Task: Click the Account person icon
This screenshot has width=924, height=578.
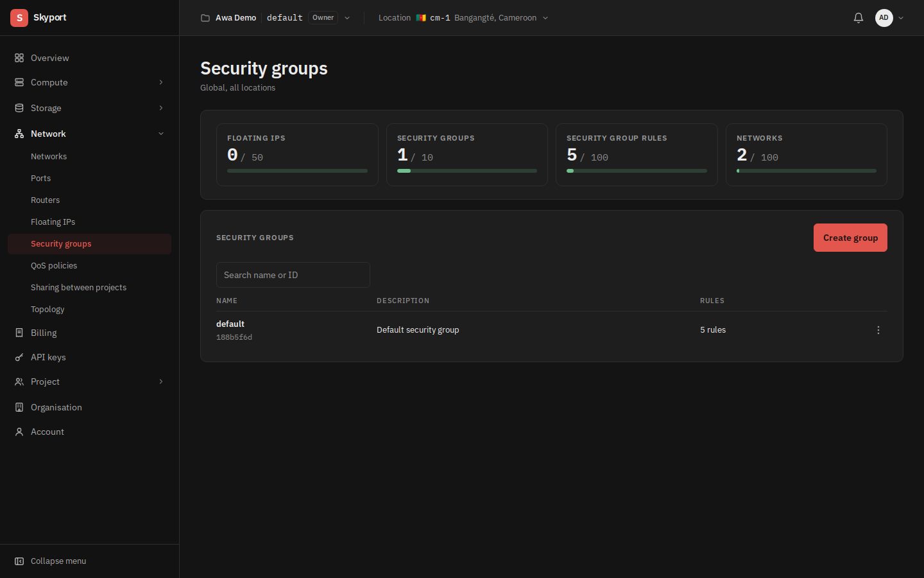Action: coord(19,432)
